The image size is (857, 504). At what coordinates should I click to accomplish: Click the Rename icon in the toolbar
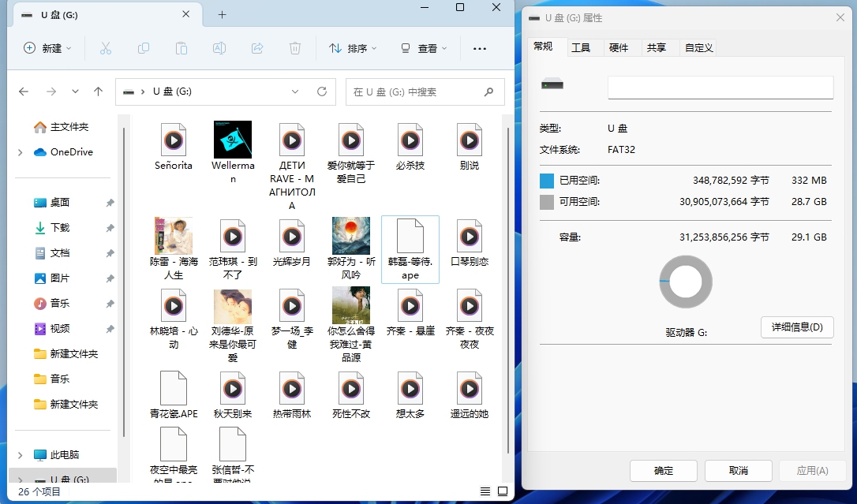pos(219,48)
